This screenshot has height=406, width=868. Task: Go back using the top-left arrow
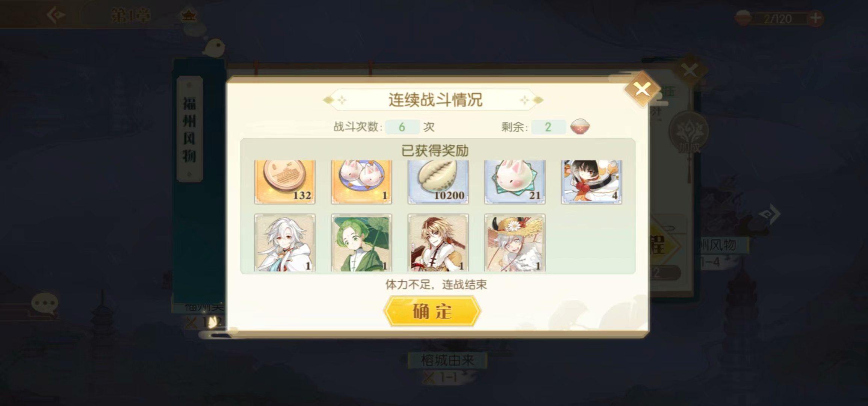tap(56, 15)
